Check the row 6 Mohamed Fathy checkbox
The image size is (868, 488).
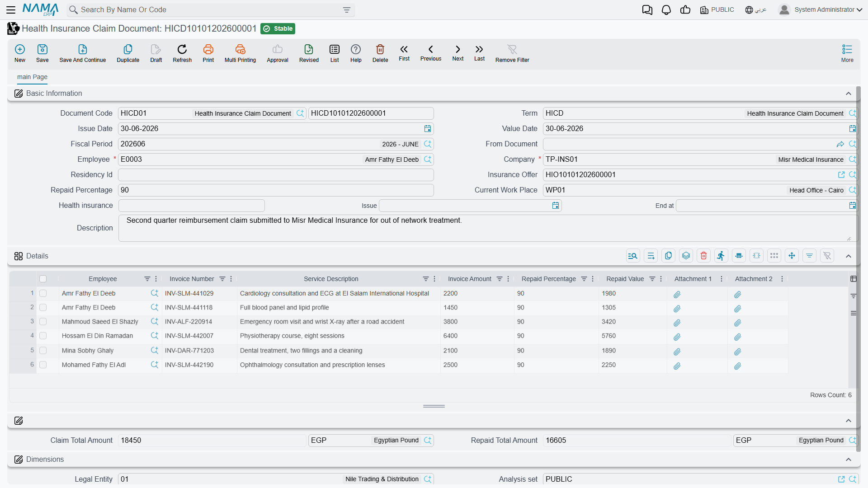pos(43,365)
